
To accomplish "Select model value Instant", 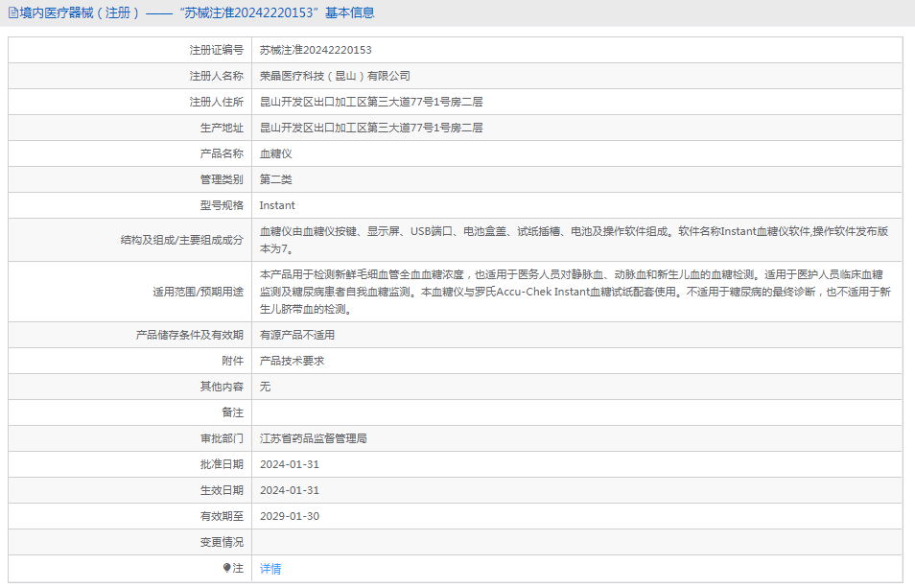I will tap(277, 205).
